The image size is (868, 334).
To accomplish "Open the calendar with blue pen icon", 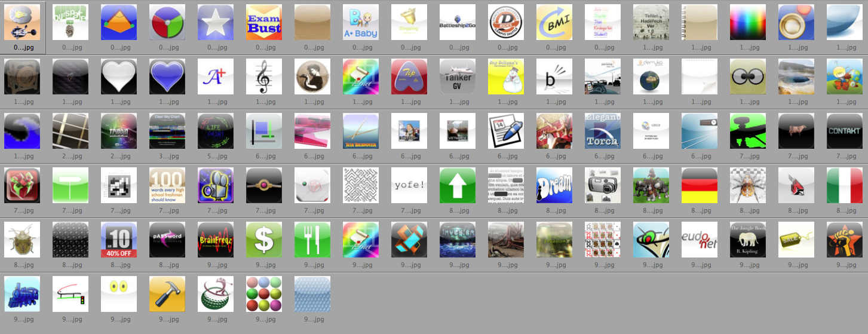I will 506,131.
